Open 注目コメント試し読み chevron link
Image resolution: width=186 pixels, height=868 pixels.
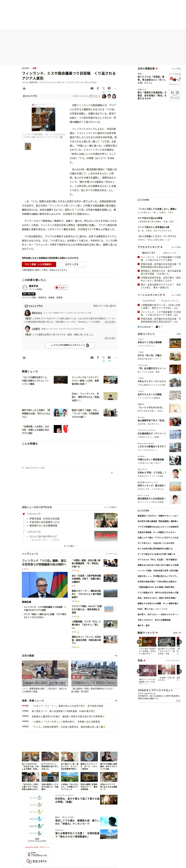104,306
